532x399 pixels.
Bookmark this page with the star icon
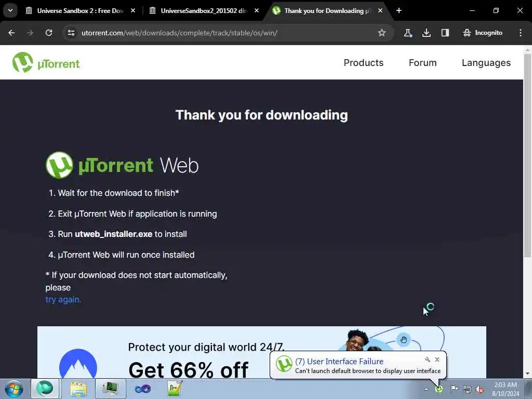[382, 33]
